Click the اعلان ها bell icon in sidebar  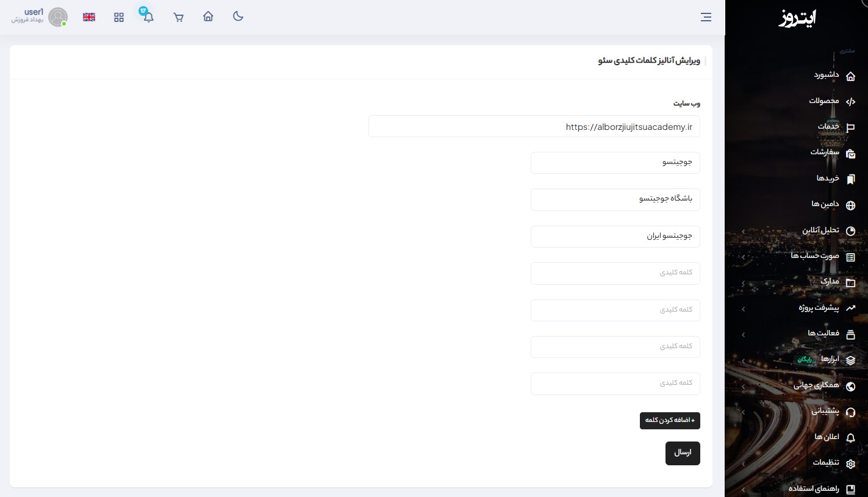coord(851,438)
